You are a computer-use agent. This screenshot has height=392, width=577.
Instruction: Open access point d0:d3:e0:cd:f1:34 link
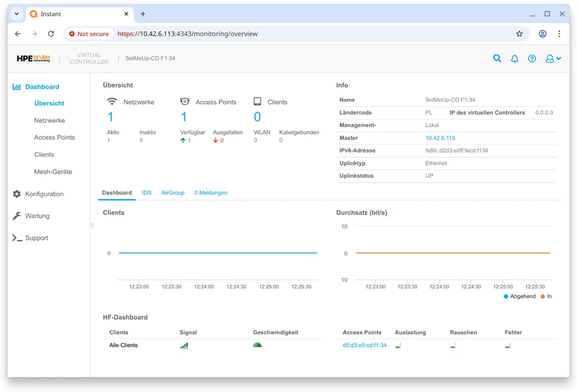click(364, 346)
